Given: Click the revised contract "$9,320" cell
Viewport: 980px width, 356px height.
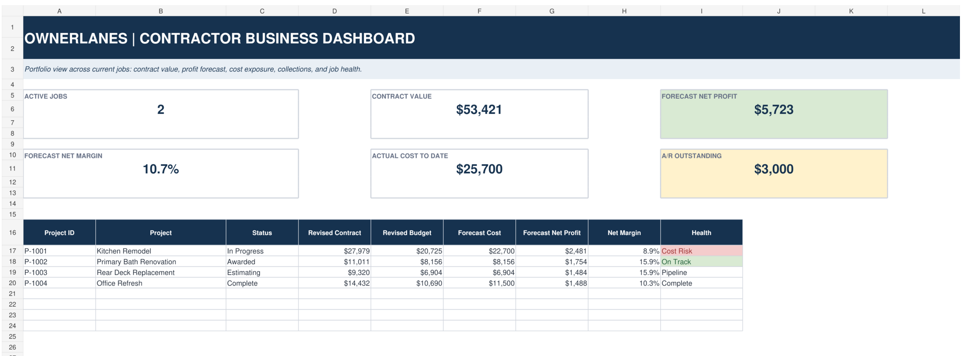Looking at the screenshot, I should pos(335,272).
